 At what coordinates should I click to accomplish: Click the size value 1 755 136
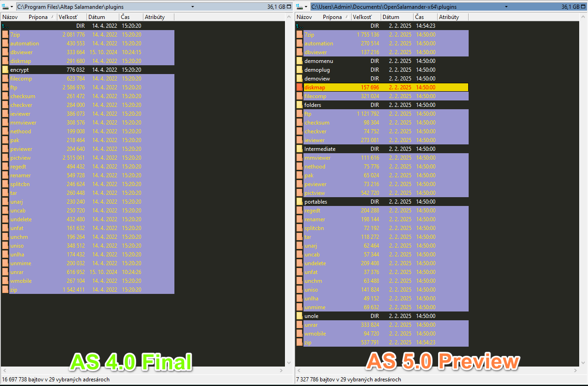click(368, 35)
